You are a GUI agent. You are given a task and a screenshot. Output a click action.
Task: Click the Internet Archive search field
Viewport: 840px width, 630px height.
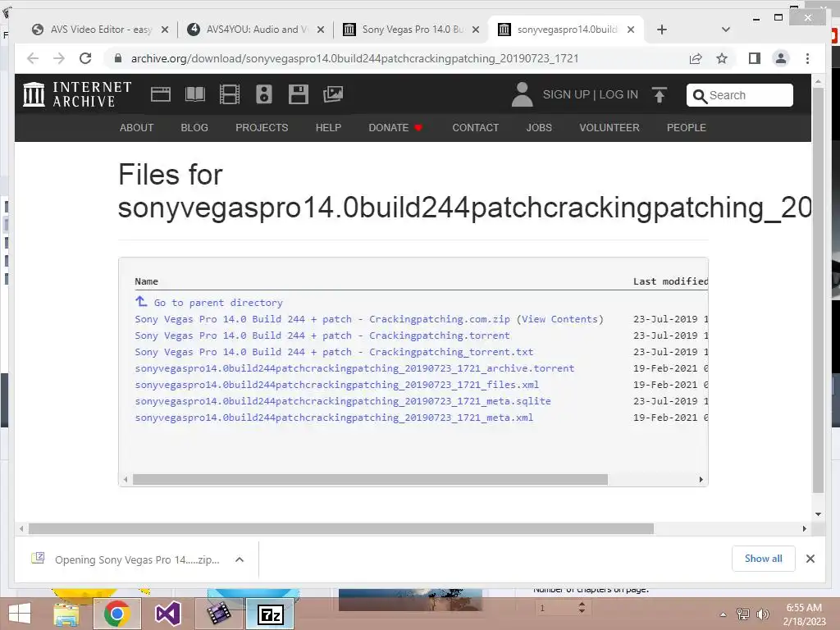point(740,95)
